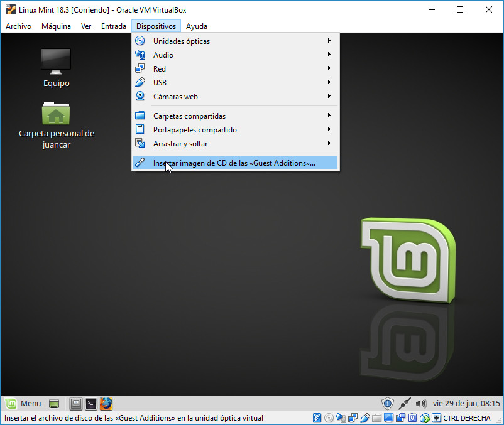Click video capture status bar icon
Screen dimensions: 504x425
click(x=400, y=418)
